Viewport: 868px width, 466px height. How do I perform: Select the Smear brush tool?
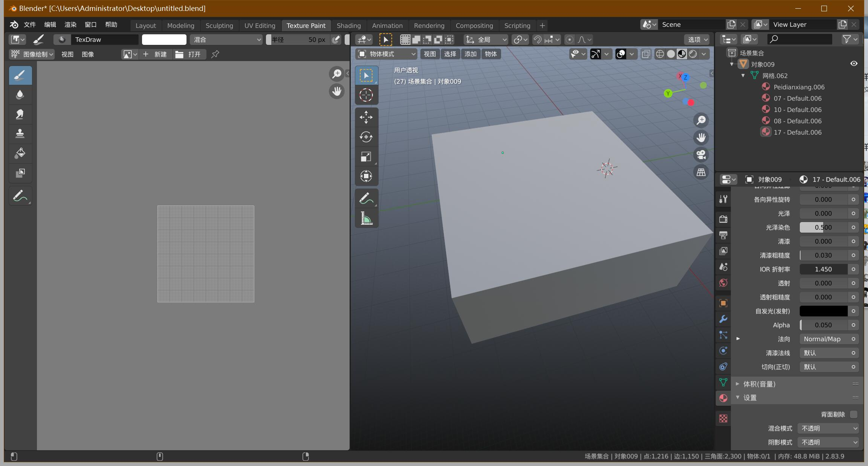[x=20, y=114]
